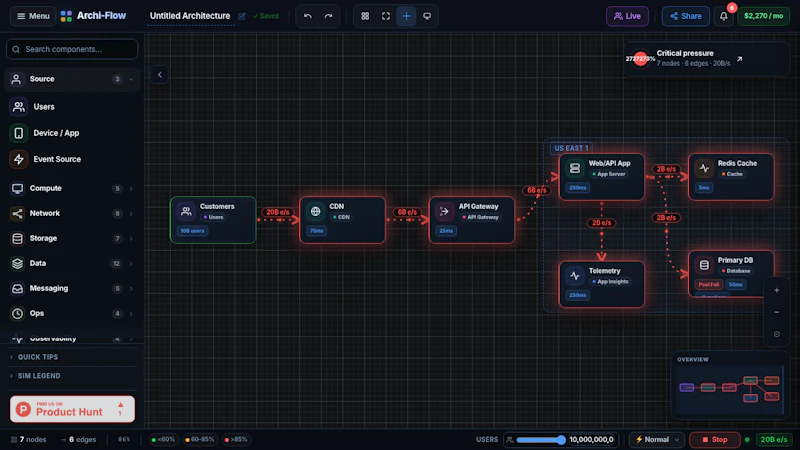Select the Users component icon

click(19, 107)
